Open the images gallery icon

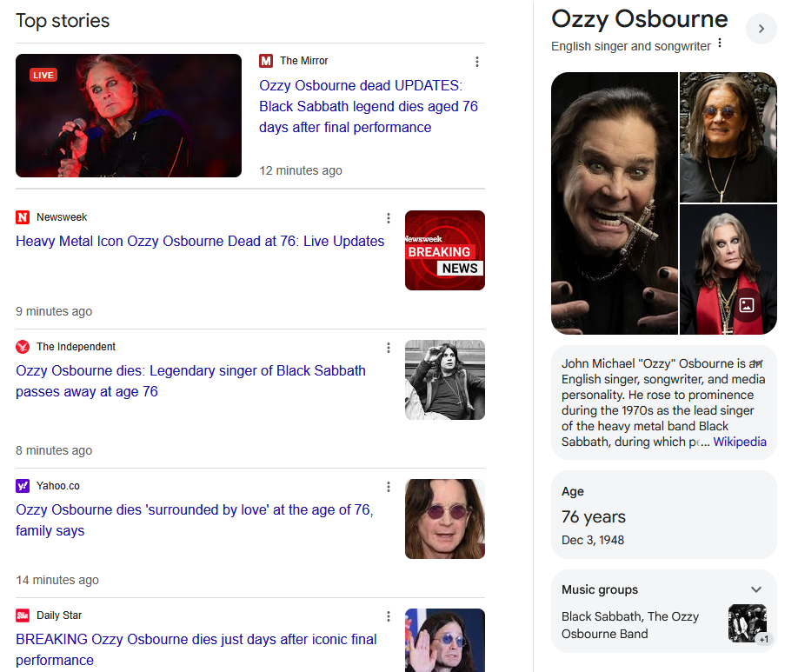[x=747, y=305]
